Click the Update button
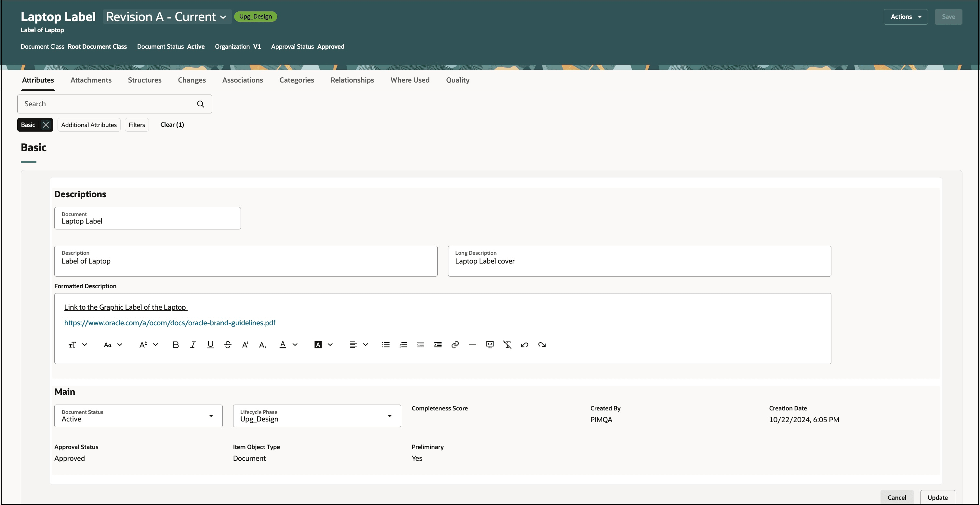The height and width of the screenshot is (505, 980). (937, 498)
